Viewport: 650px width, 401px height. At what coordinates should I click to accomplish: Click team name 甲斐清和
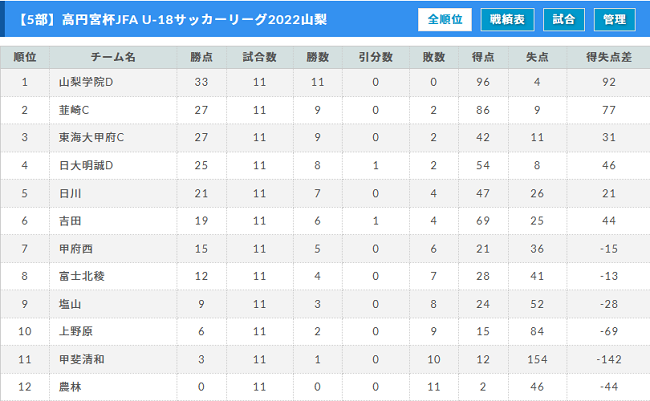coord(82,359)
